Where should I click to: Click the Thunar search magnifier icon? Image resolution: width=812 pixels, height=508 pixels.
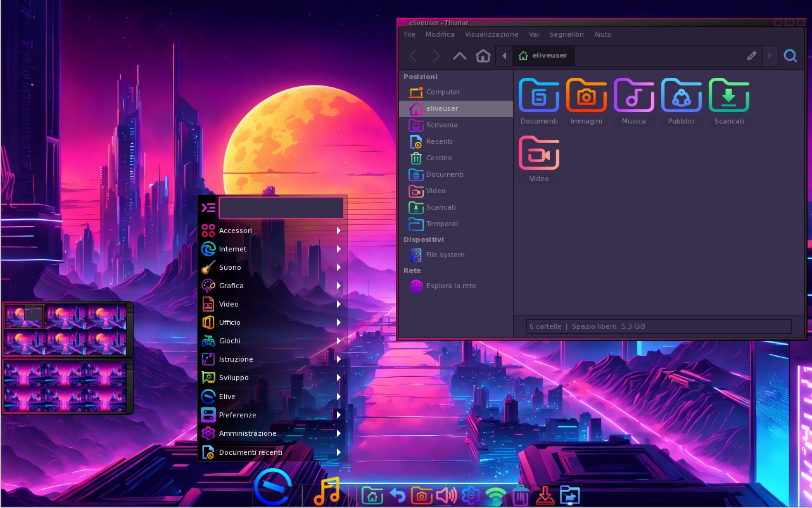coord(790,56)
